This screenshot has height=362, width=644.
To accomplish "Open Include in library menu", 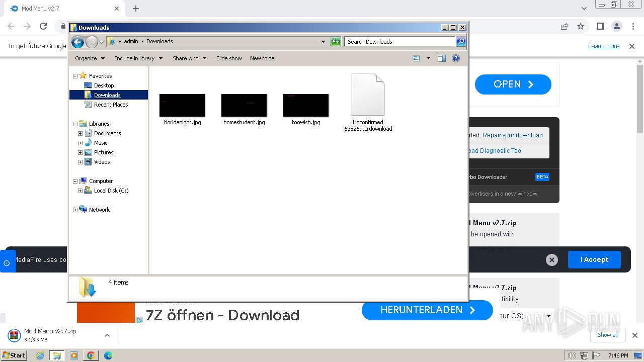I will coord(138,58).
